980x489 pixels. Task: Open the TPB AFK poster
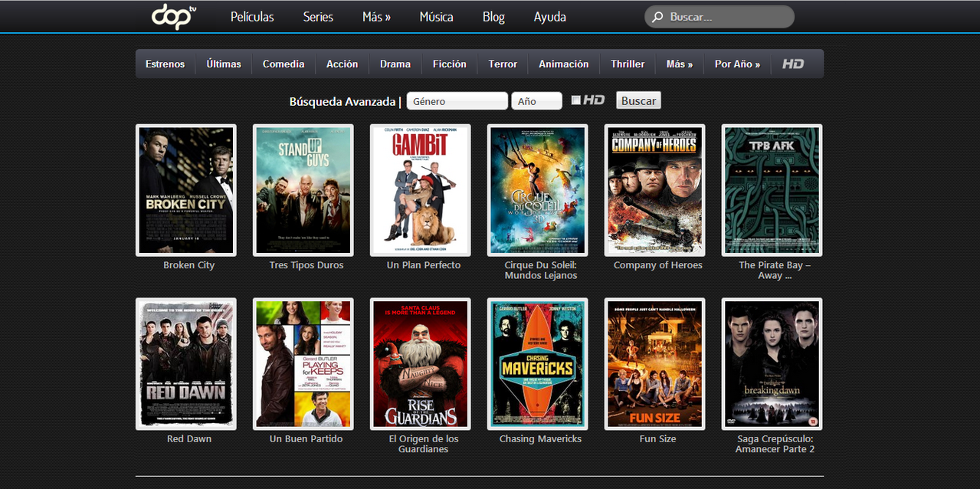(x=772, y=190)
